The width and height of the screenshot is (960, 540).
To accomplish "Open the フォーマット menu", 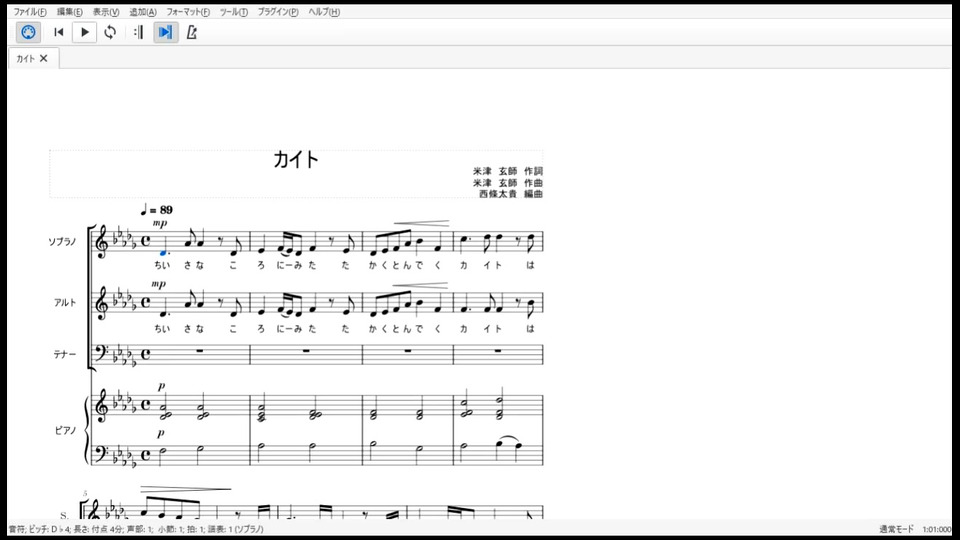I will 188,12.
